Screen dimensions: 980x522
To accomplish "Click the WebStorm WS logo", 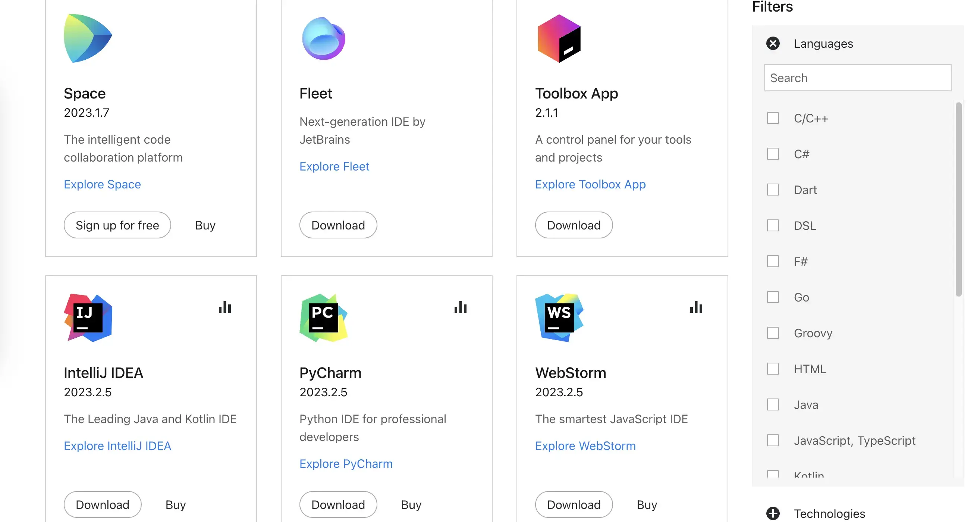I will click(x=559, y=318).
